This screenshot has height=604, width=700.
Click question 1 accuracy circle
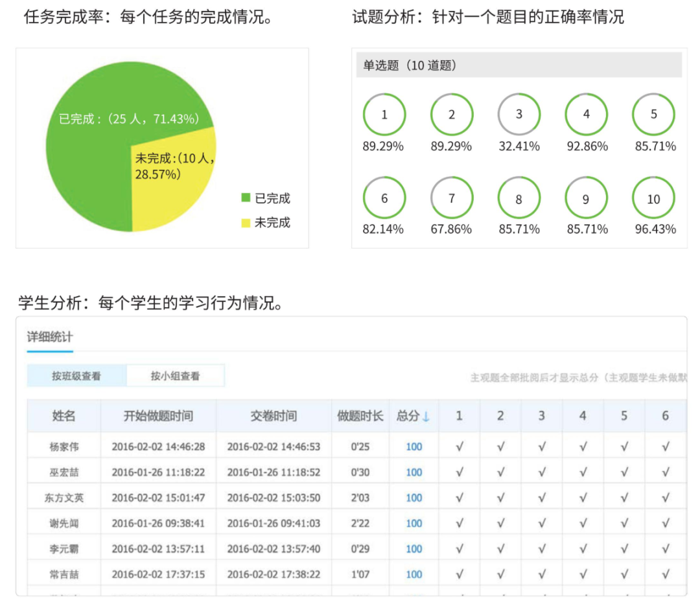click(x=384, y=113)
